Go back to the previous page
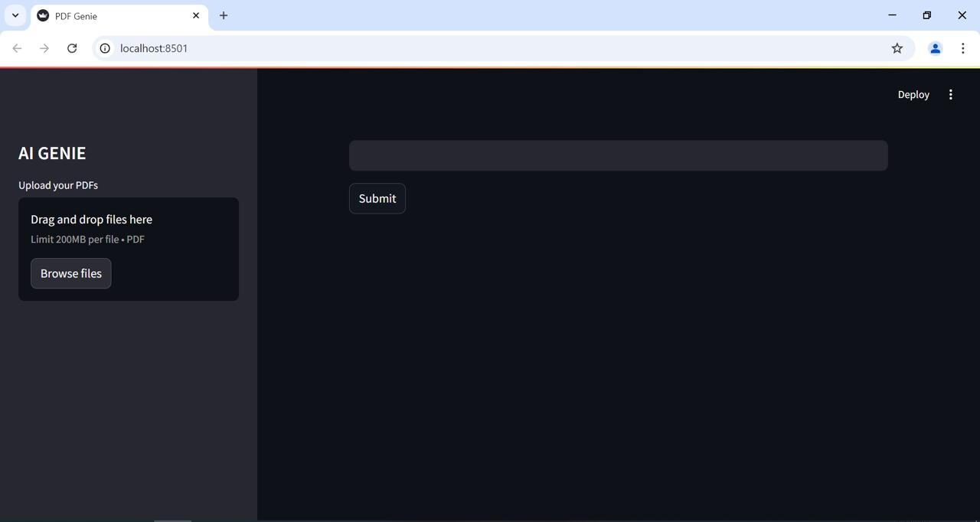Viewport: 980px width, 522px height. click(17, 48)
